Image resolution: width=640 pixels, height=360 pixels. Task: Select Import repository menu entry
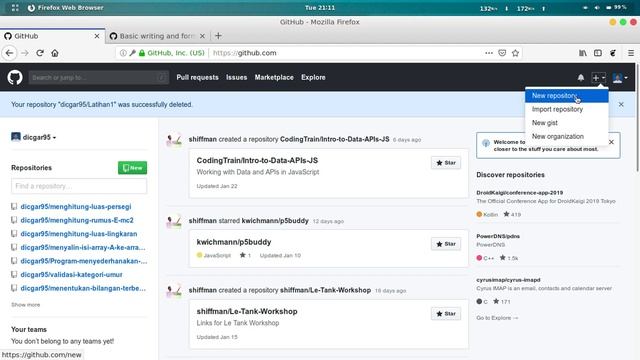(567, 109)
